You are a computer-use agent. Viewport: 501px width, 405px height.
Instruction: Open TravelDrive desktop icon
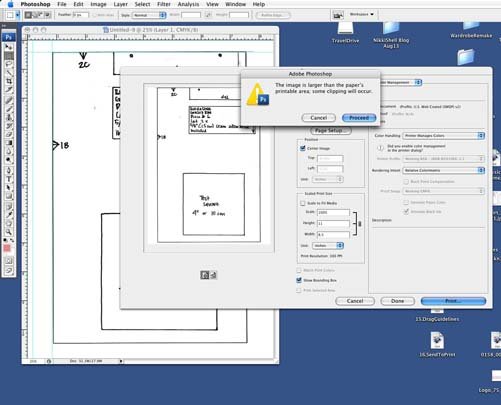point(345,33)
